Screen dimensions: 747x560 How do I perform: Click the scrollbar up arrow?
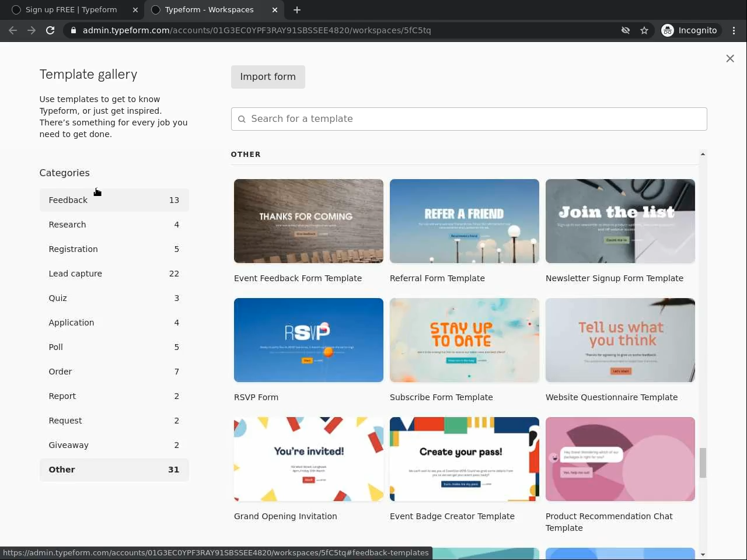pos(703,154)
